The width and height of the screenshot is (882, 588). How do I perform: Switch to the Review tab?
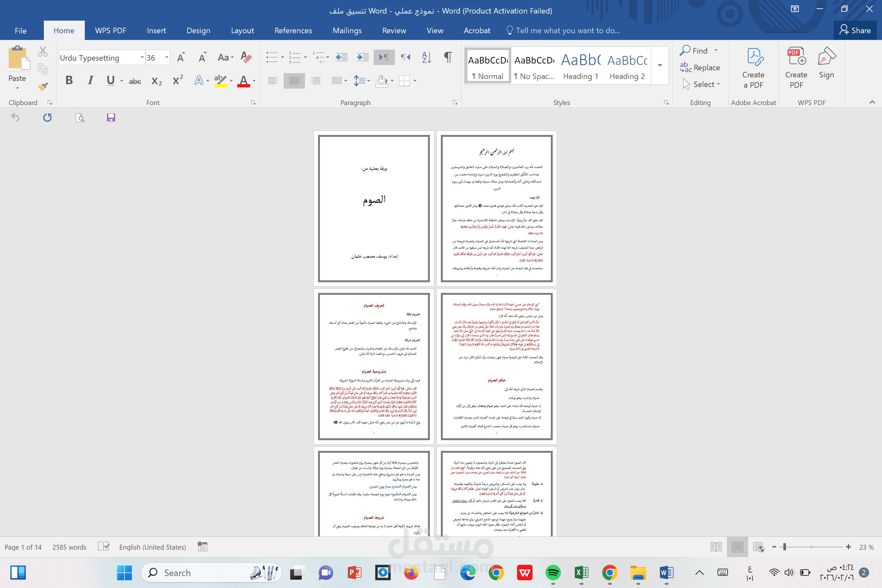394,31
